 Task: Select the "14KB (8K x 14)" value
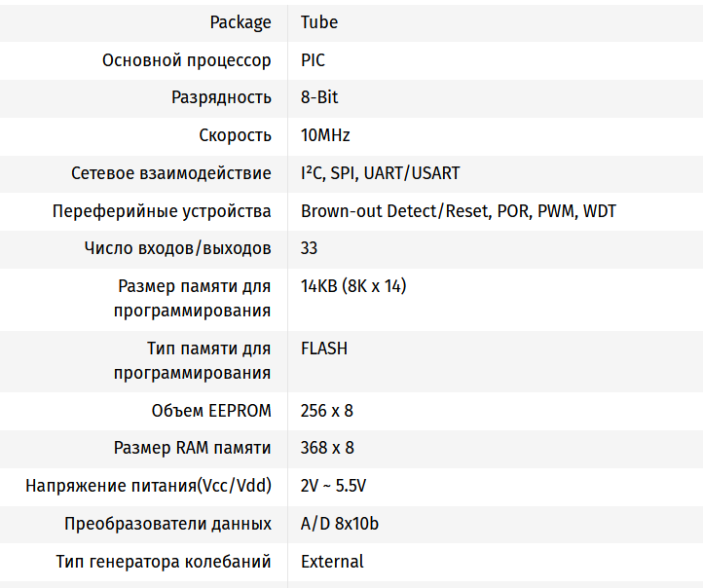353,286
